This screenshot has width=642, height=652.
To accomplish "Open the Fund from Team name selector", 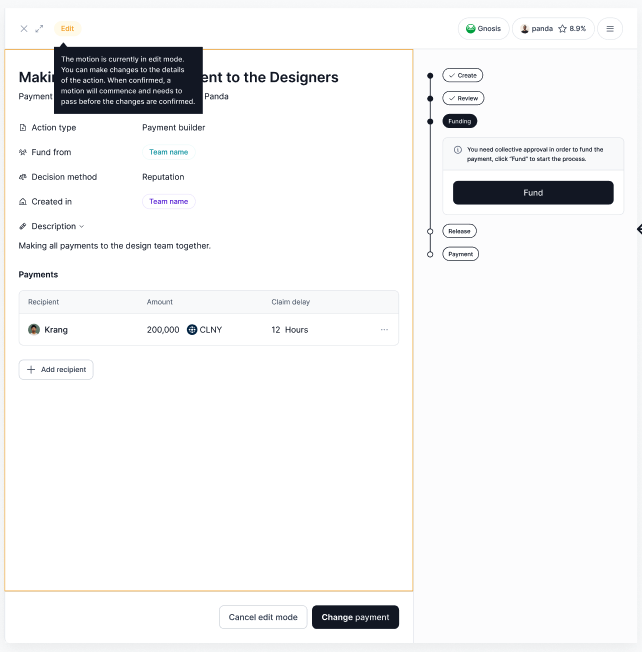I will [x=169, y=152].
